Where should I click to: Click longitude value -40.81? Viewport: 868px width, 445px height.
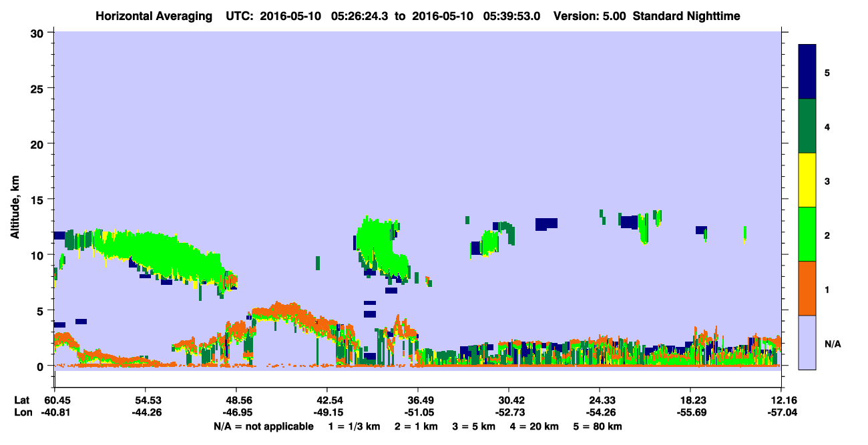[x=54, y=412]
